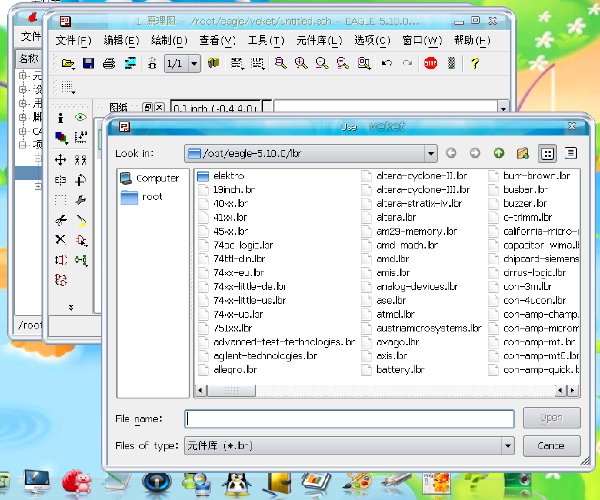
Task: Open the 元件库(L) menu
Action: click(x=319, y=40)
